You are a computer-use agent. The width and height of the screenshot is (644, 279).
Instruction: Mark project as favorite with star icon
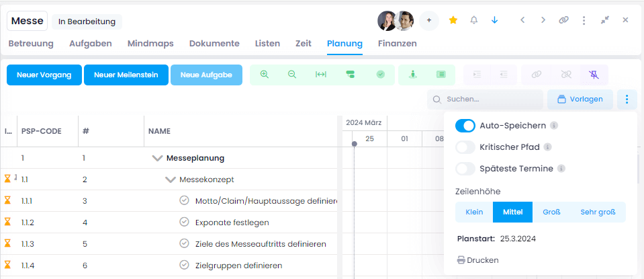tap(453, 20)
